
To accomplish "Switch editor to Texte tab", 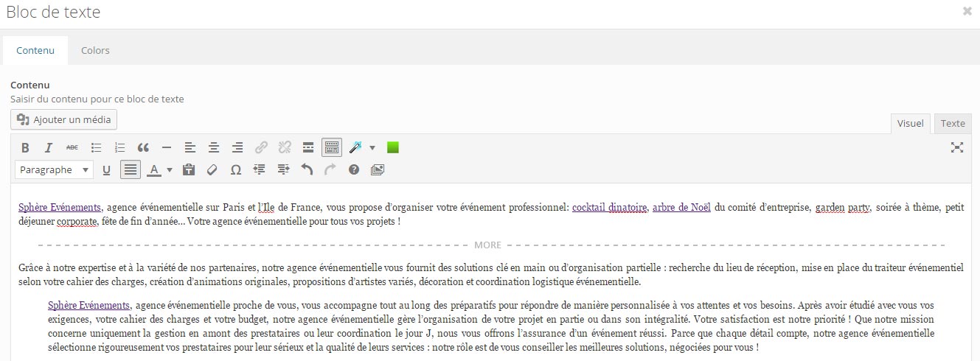I will (x=953, y=124).
